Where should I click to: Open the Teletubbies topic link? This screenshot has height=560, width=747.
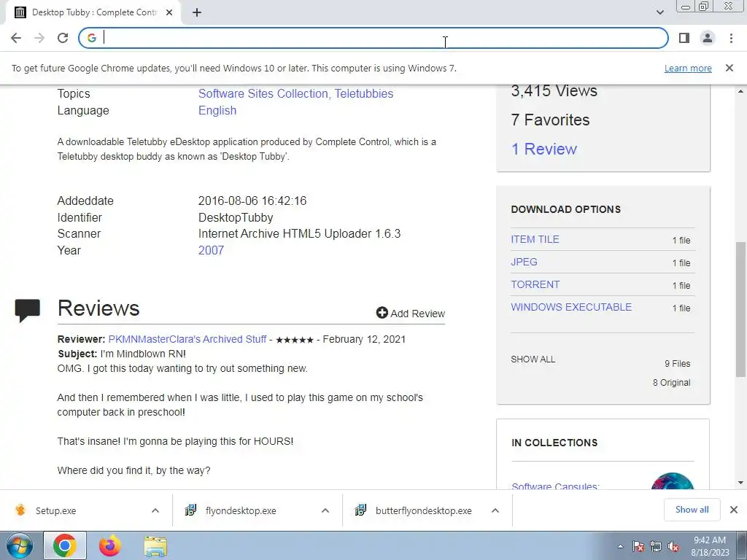(x=364, y=94)
